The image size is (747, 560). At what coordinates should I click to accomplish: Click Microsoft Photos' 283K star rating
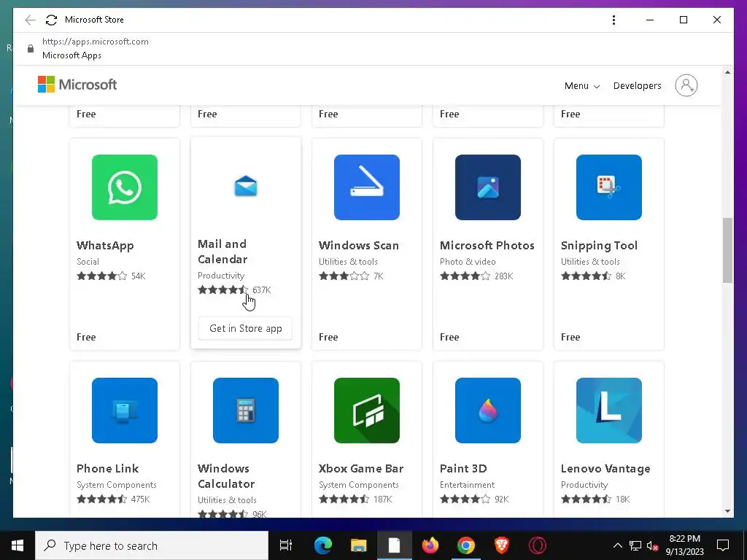476,276
